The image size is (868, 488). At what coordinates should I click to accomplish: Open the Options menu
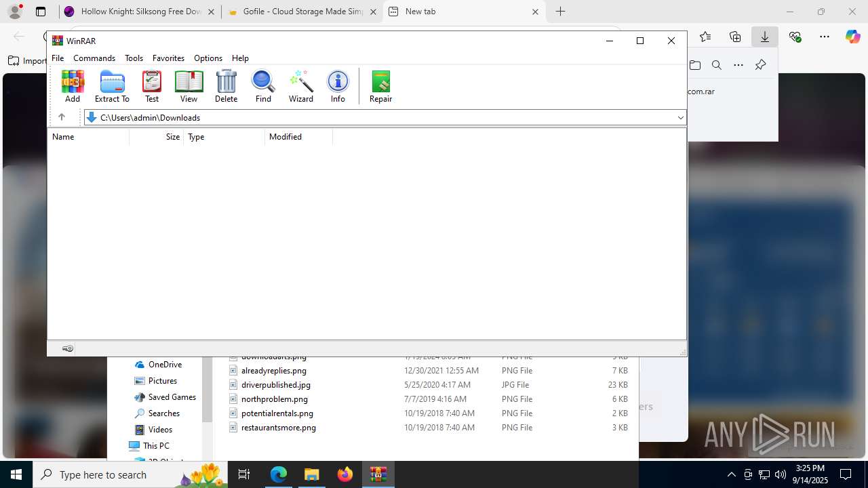coord(208,58)
